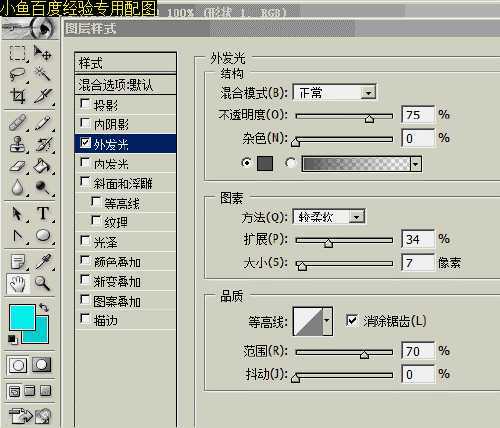
Task: Click the 杂色 noise value field
Action: (418, 138)
